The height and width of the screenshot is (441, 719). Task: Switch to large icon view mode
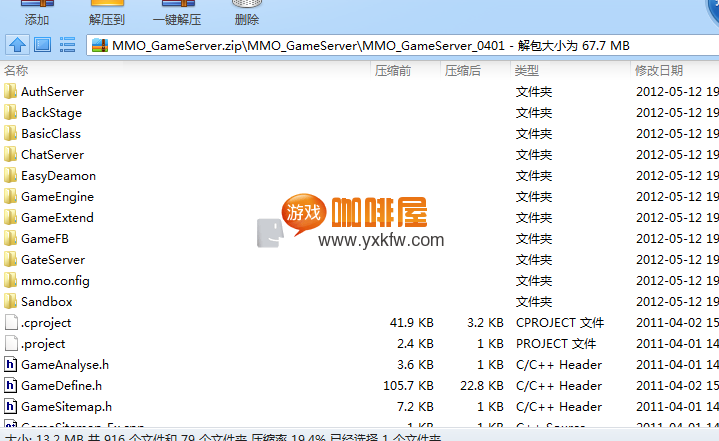[42, 45]
